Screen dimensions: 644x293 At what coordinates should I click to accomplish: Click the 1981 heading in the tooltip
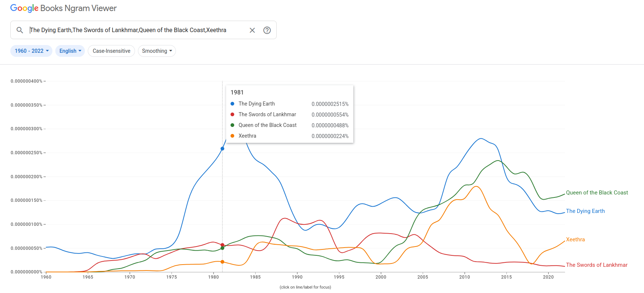[237, 92]
